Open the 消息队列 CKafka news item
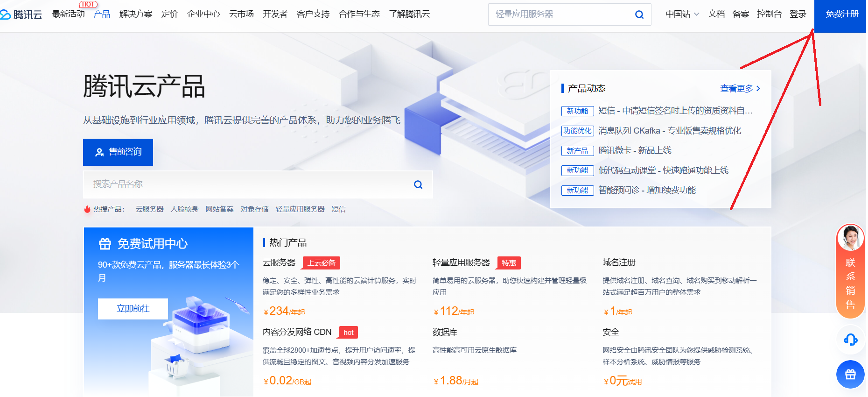Image resolution: width=868 pixels, height=397 pixels. (670, 131)
